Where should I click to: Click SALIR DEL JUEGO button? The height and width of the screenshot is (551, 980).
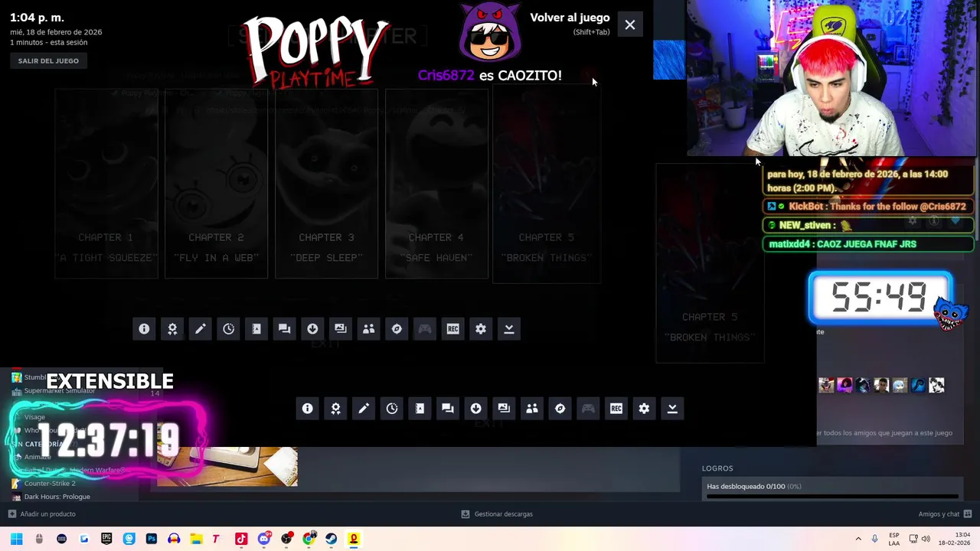coord(48,60)
